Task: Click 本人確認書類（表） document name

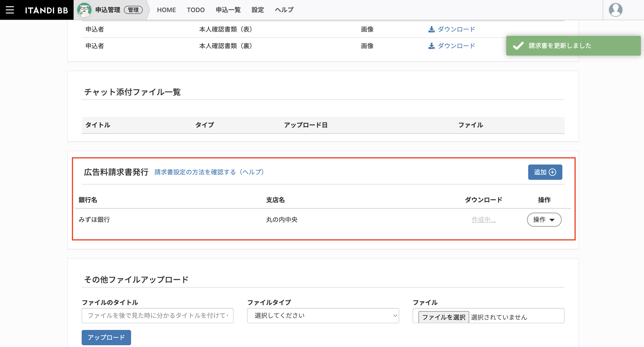Action: [226, 29]
